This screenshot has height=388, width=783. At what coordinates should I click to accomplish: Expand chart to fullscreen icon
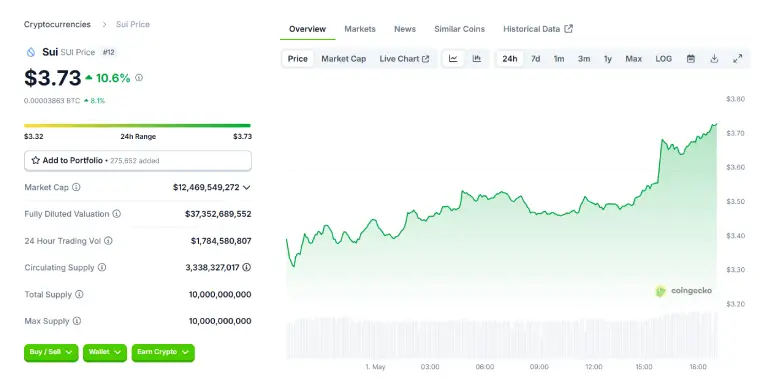[x=738, y=58]
